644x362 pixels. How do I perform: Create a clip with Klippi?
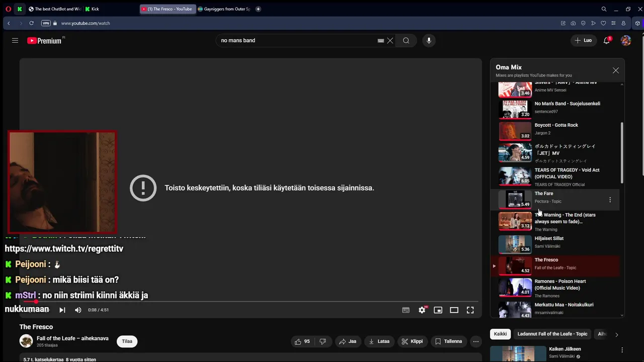pos(412,341)
